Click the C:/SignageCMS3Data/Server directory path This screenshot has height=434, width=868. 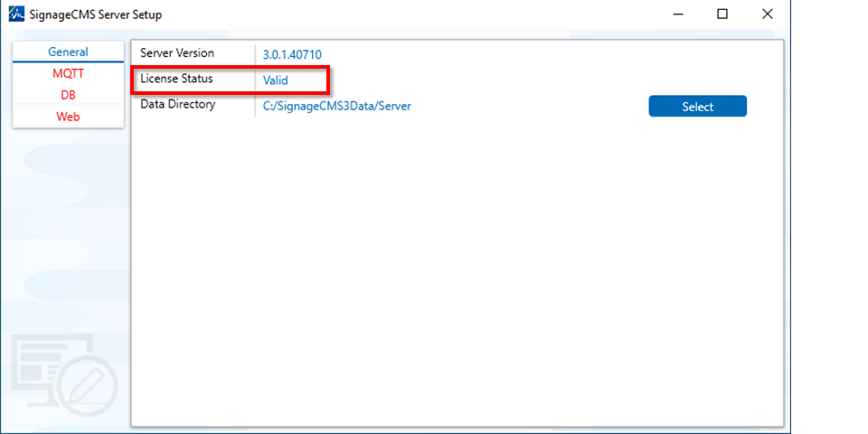pos(336,107)
